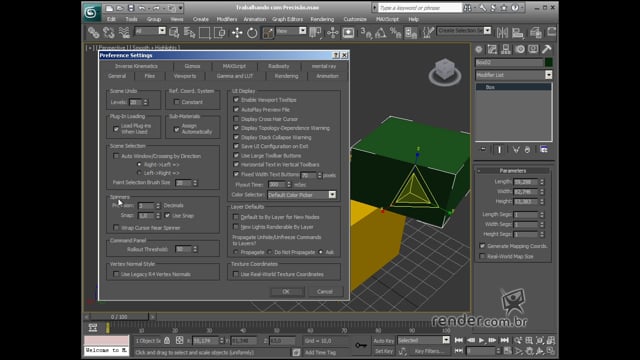The height and width of the screenshot is (360, 640).
Task: Click the Scene Undo Levels spinner arrows
Action: 146,102
